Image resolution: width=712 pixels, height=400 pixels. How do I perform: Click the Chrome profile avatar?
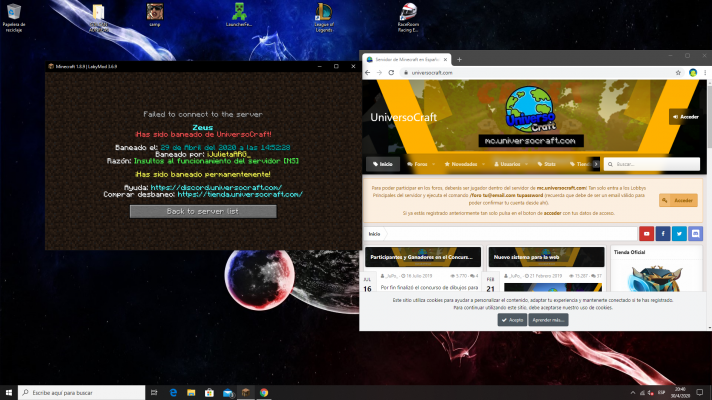point(692,73)
